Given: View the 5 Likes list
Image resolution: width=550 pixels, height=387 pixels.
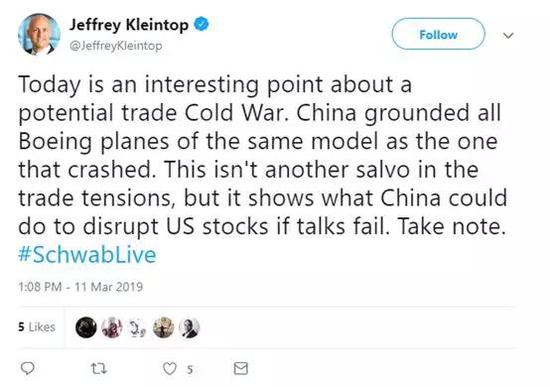Looking at the screenshot, I should tap(36, 327).
